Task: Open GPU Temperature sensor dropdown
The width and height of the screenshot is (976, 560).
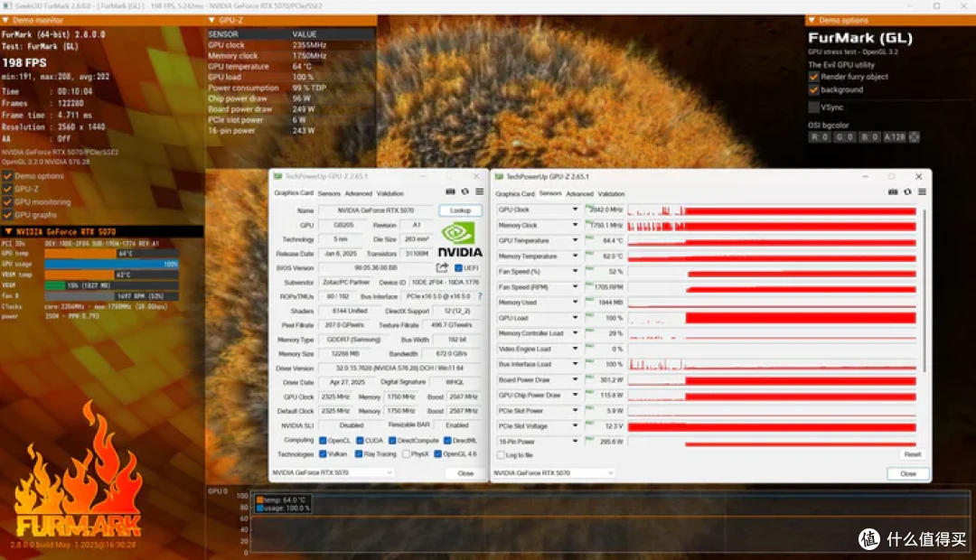Action: [575, 240]
